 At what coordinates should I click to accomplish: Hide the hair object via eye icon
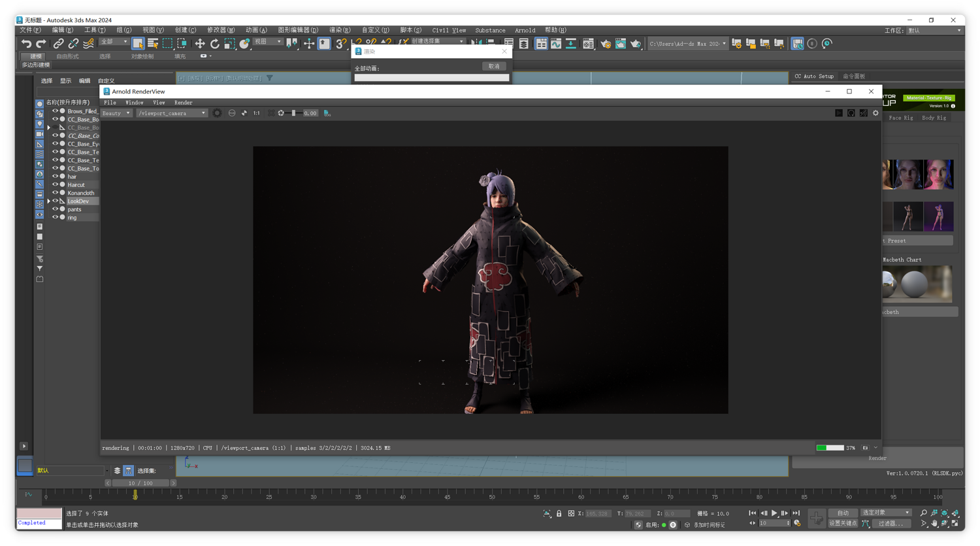(55, 177)
